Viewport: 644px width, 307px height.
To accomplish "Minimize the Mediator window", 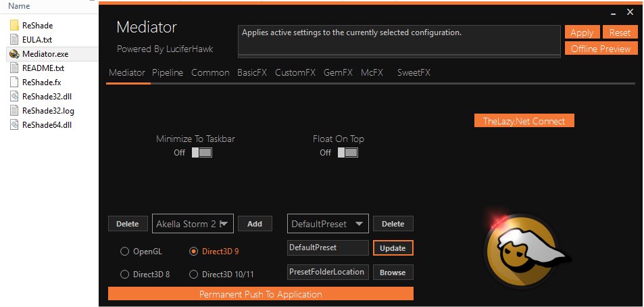I will coord(613,13).
